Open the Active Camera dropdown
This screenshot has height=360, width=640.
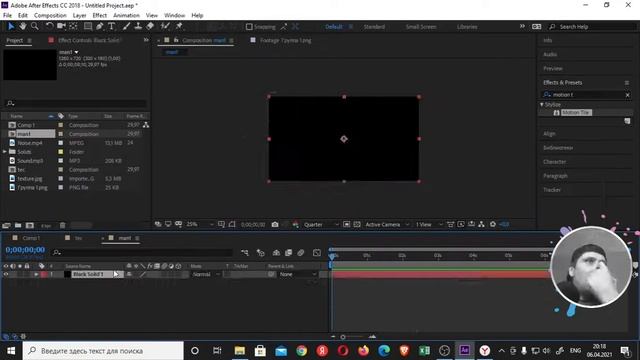pyautogui.click(x=387, y=224)
